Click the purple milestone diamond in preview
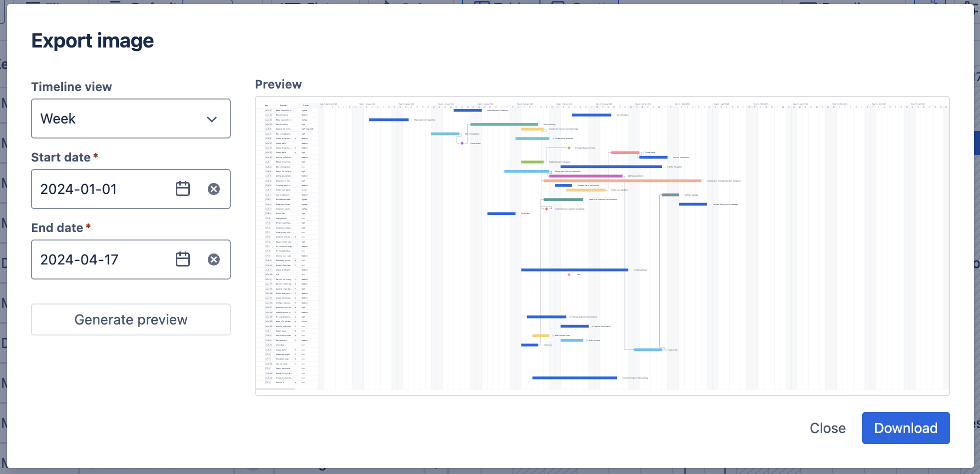The image size is (980, 474). pyautogui.click(x=462, y=143)
